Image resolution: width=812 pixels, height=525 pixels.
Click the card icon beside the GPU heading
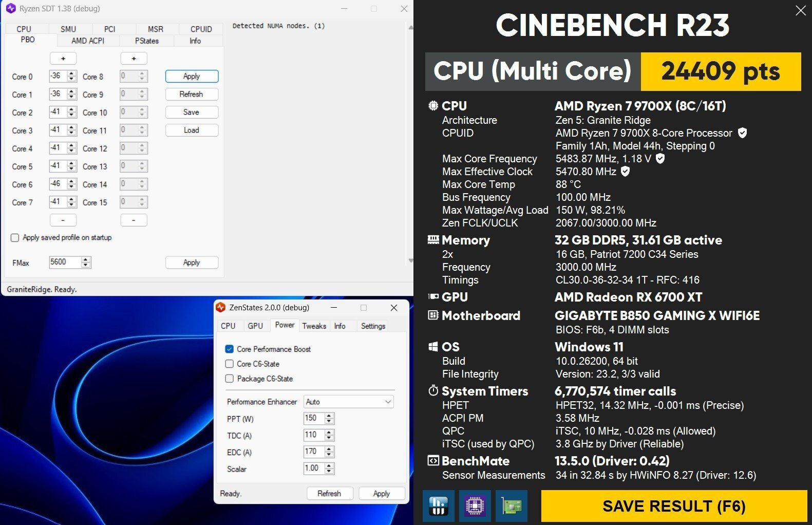433,297
